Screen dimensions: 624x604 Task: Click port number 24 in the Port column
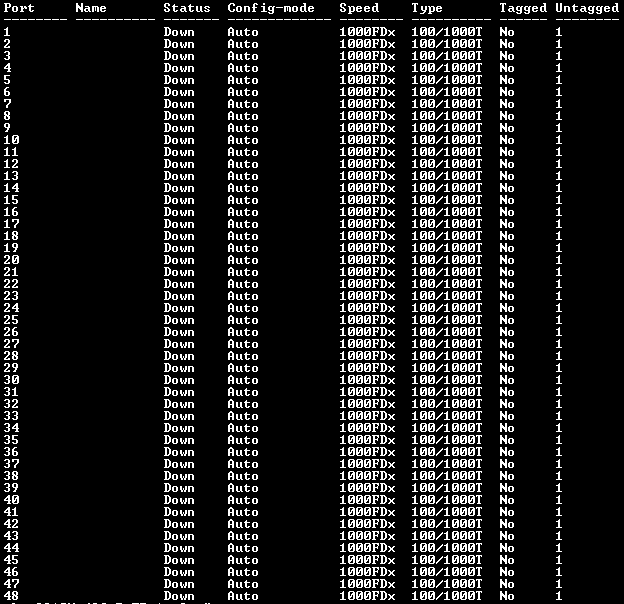click(12, 308)
